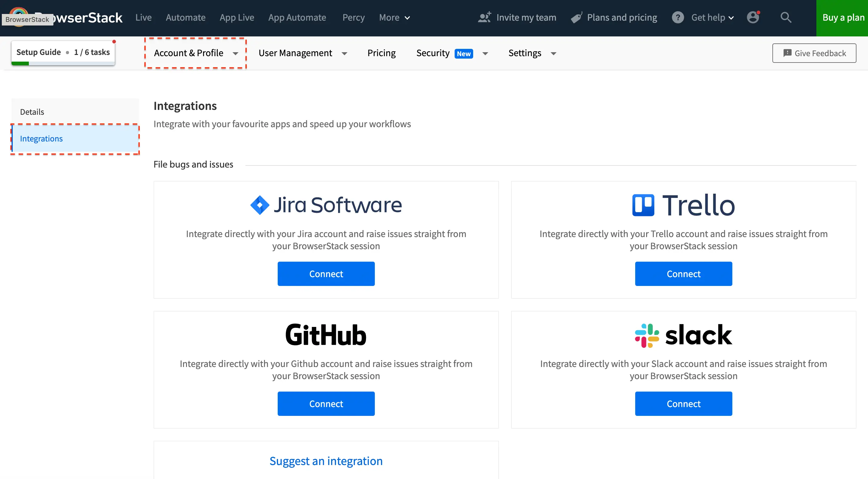Open the Setup Guide progress widget

(x=63, y=53)
